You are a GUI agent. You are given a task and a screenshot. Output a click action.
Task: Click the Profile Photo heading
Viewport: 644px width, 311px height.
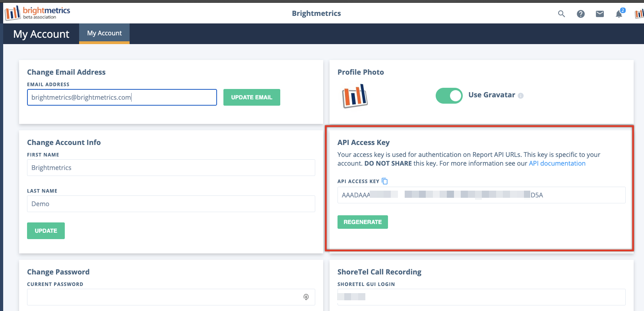pyautogui.click(x=361, y=72)
